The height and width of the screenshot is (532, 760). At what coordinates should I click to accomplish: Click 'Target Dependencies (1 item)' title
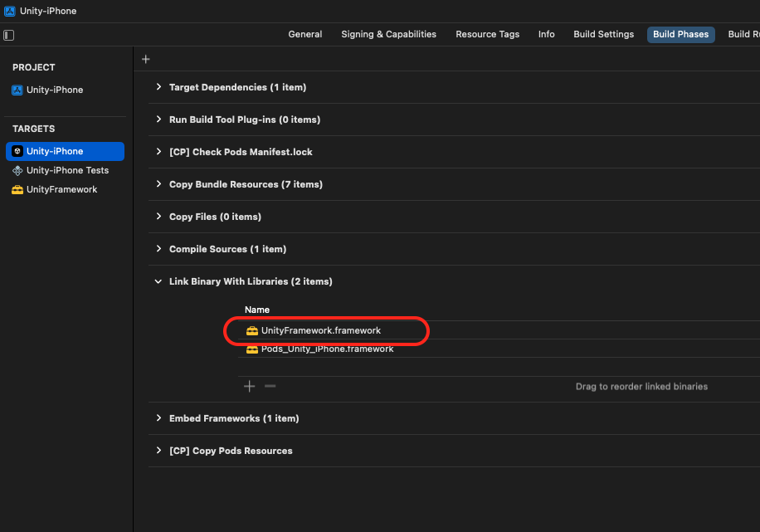(237, 87)
